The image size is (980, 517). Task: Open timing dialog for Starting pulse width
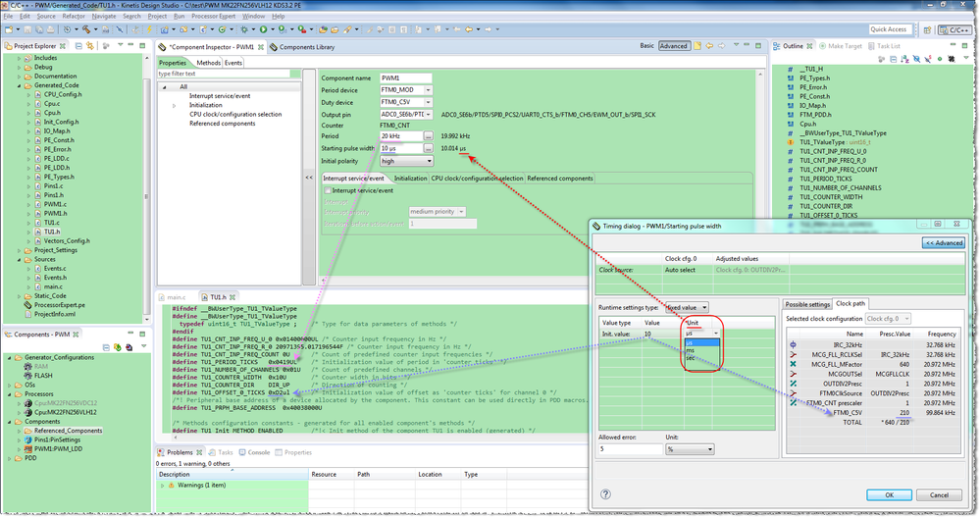coord(429,148)
